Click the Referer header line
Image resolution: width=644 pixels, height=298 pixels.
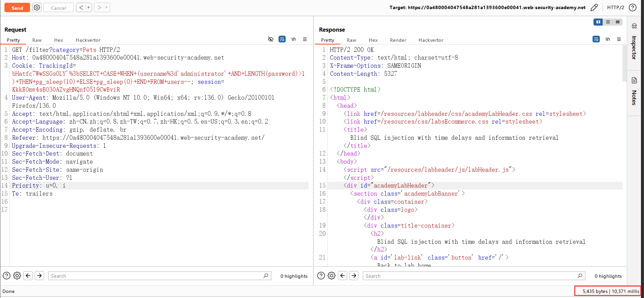138,138
